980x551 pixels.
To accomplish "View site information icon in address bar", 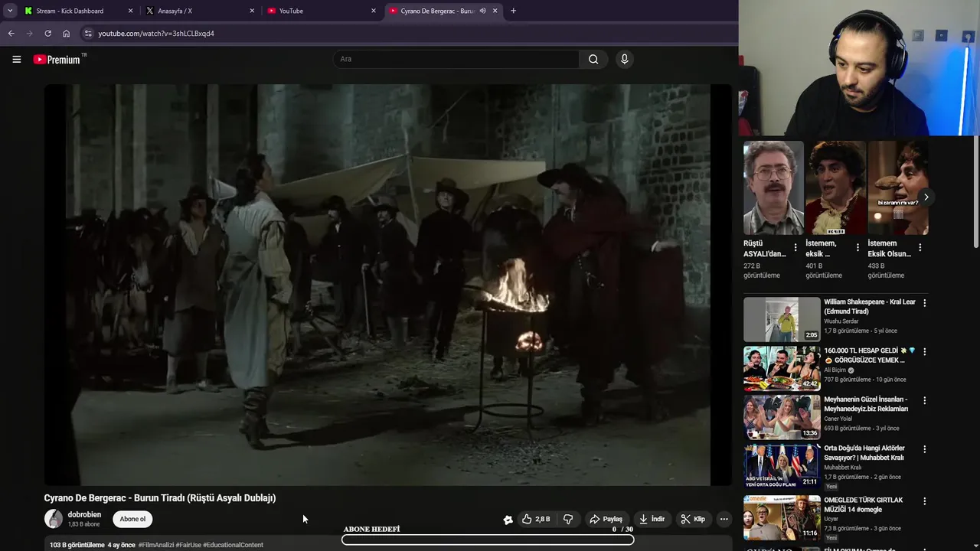I will pos(88,34).
